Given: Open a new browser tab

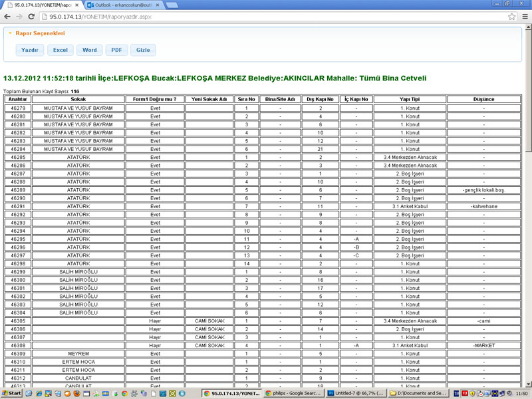Looking at the screenshot, I should coord(172,5).
